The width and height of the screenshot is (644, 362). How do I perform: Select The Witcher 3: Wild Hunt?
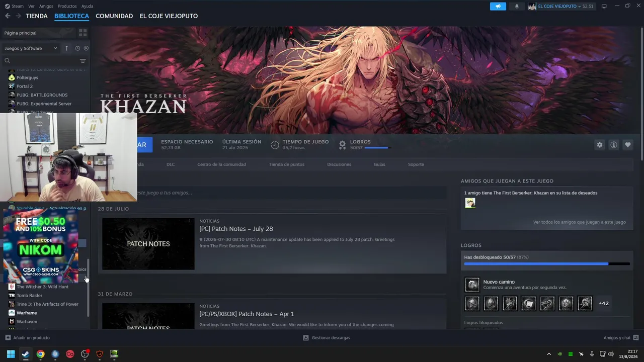tap(43, 287)
